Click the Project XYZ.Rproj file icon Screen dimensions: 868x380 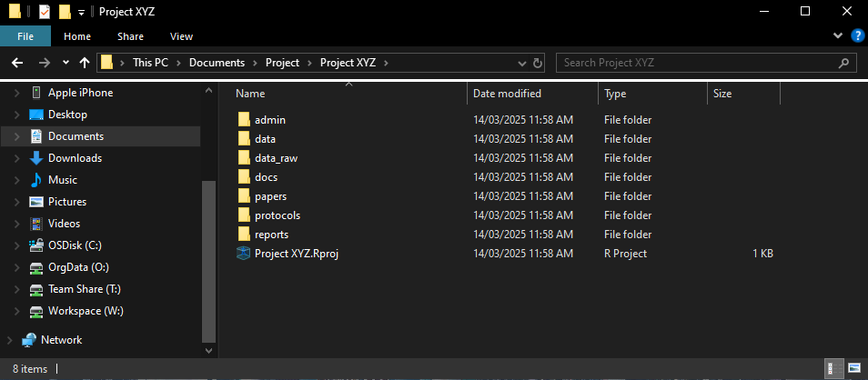pos(243,254)
